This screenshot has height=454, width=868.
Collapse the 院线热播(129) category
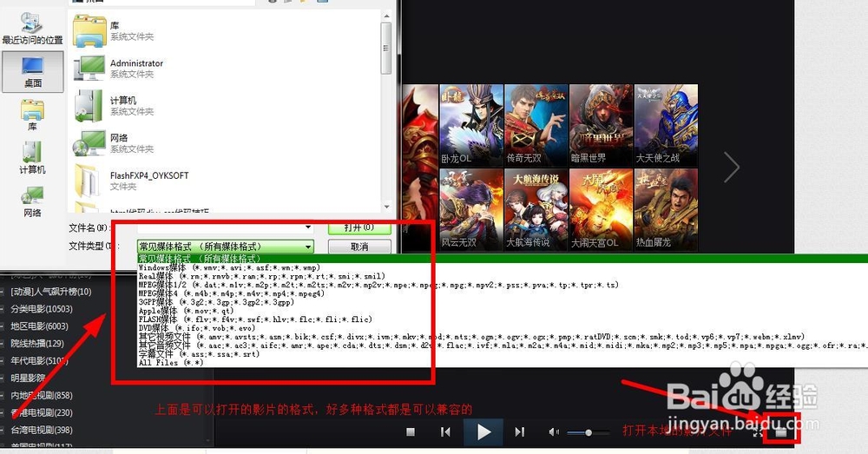point(3,344)
